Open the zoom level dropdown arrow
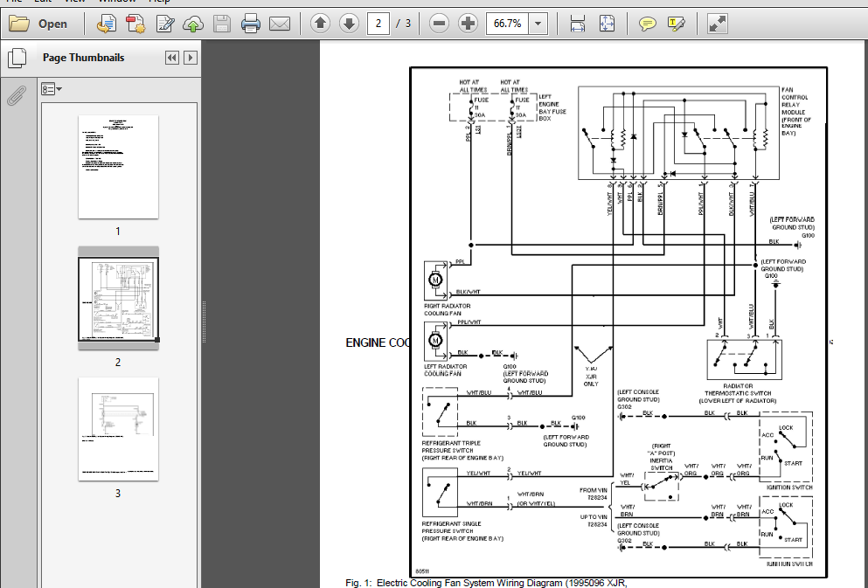Viewport: 868px width, 588px height. (x=538, y=24)
